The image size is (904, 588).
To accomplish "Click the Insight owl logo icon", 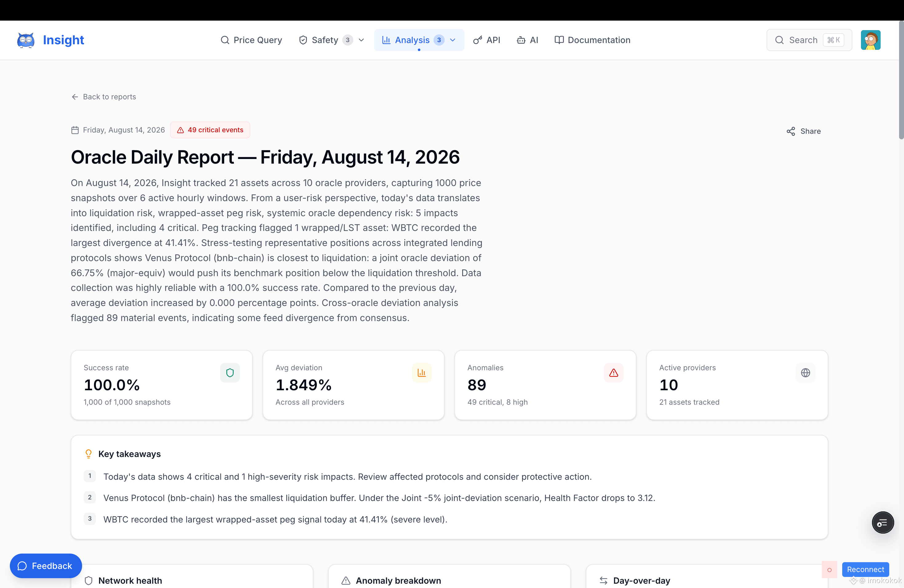I will tap(26, 40).
